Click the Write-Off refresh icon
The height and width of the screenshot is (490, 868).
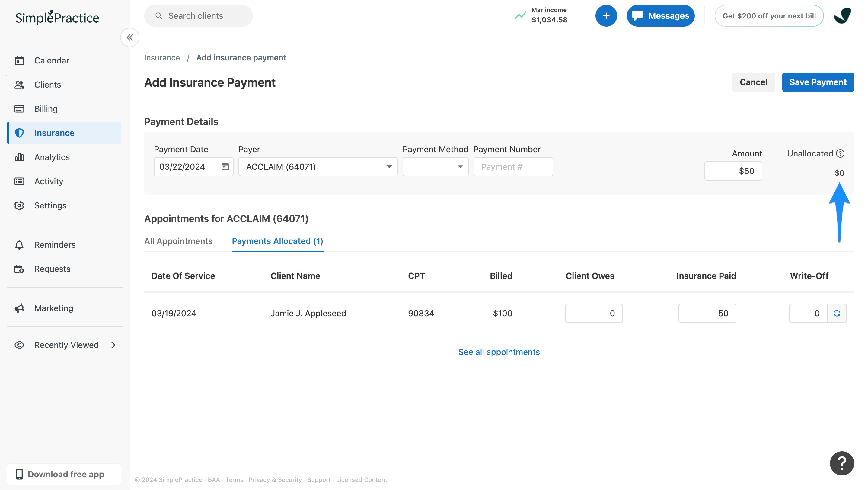837,313
